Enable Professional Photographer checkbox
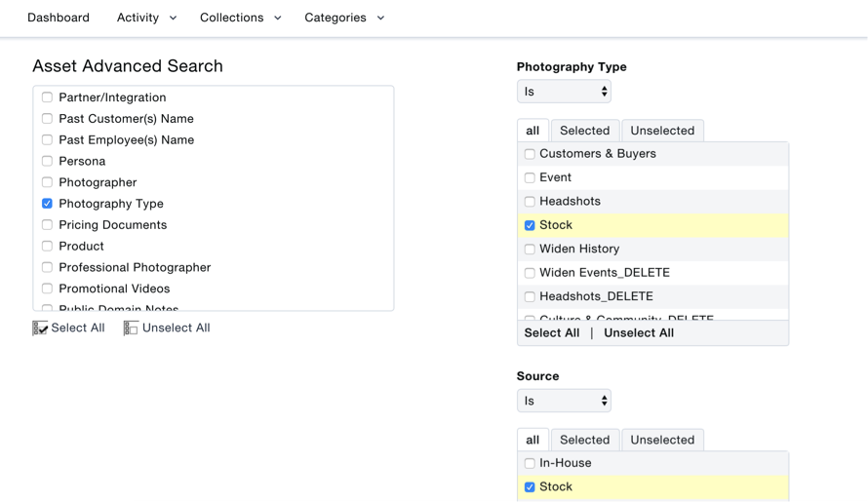Image resolution: width=868 pixels, height=502 pixels. [x=47, y=267]
